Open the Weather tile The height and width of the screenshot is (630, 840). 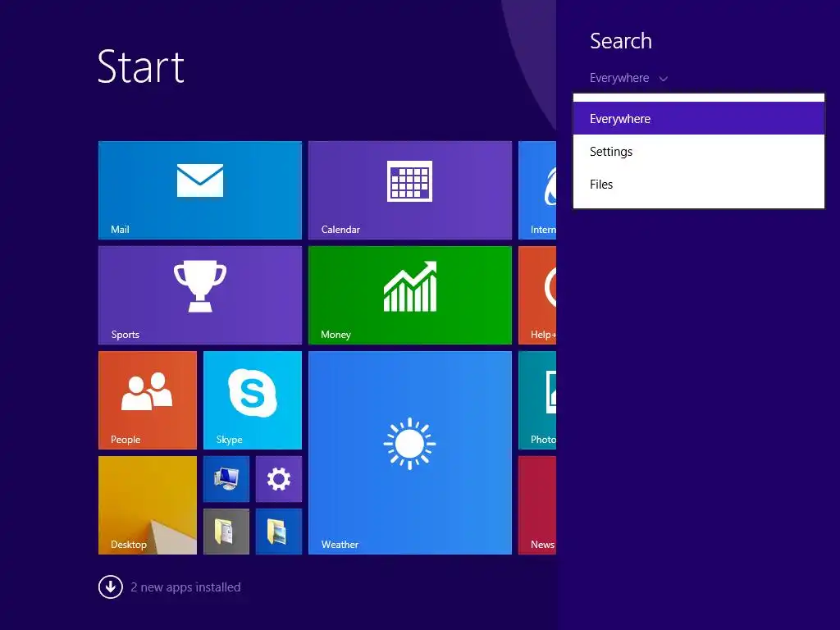[x=410, y=453]
